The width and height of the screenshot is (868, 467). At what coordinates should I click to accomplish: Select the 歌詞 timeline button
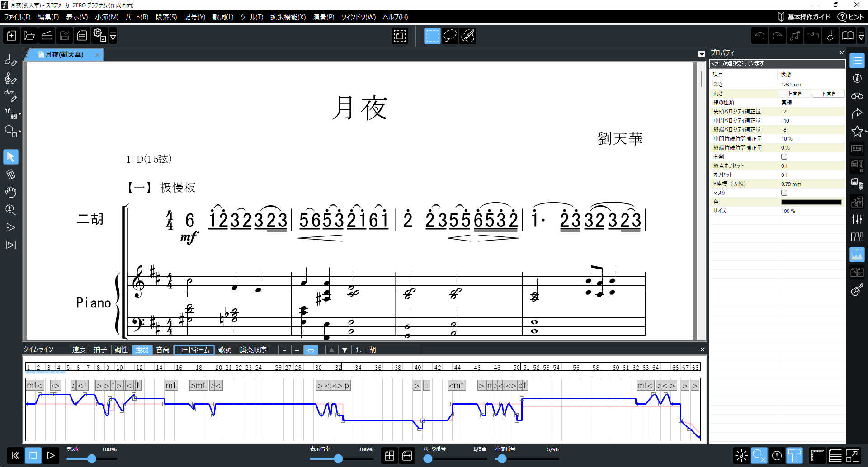click(225, 350)
